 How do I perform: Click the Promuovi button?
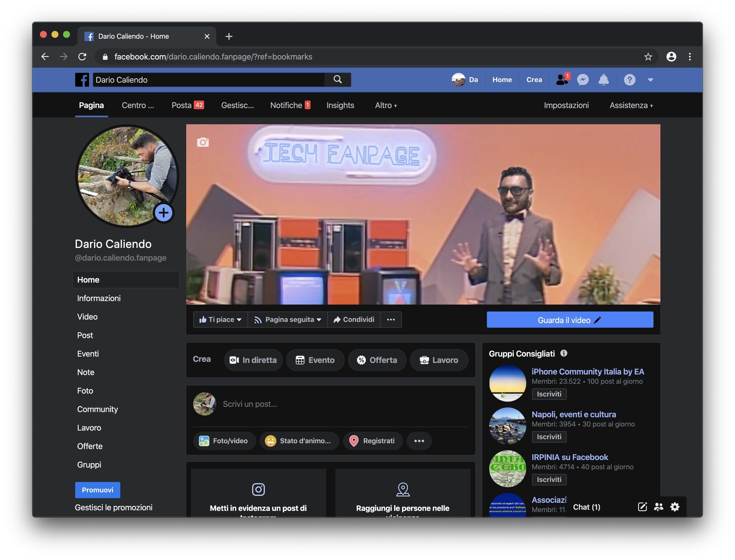97,490
